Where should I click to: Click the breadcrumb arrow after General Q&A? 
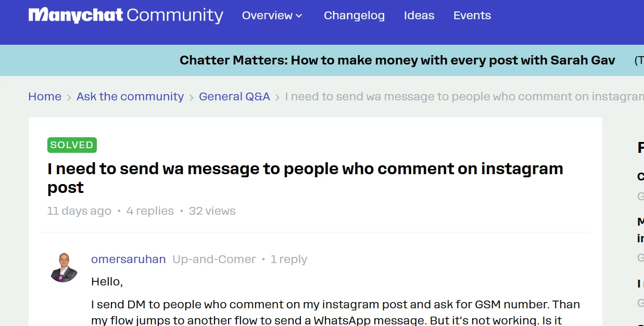277,97
